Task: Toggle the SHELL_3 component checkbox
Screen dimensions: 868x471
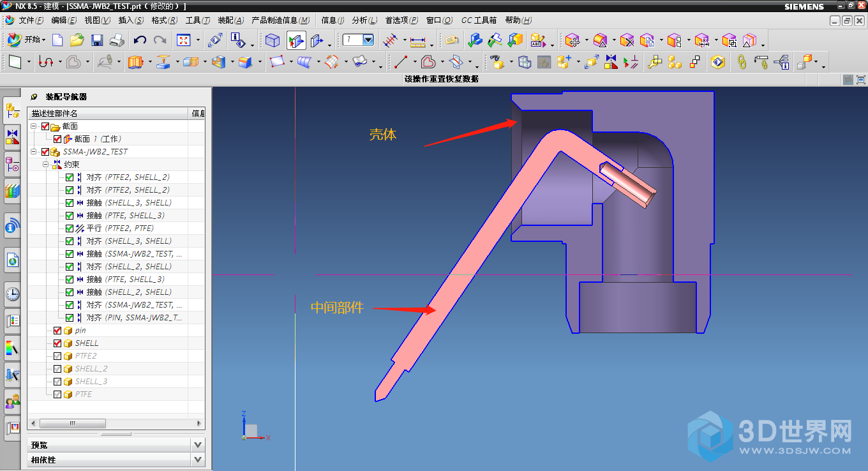Action: pyautogui.click(x=57, y=382)
